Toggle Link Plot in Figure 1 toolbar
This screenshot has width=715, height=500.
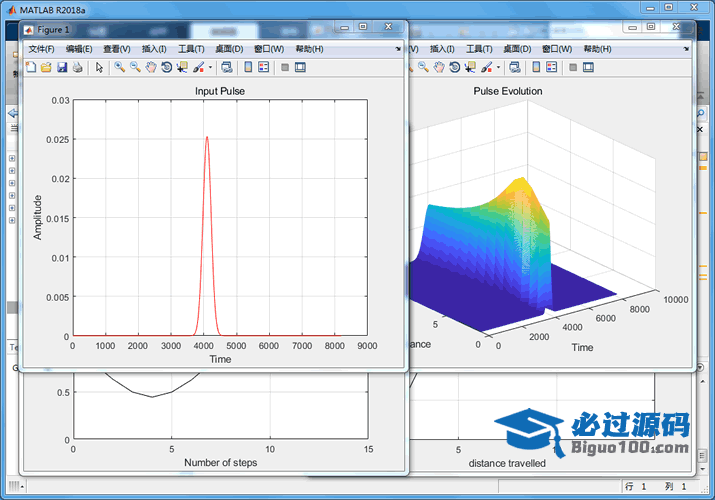click(227, 67)
